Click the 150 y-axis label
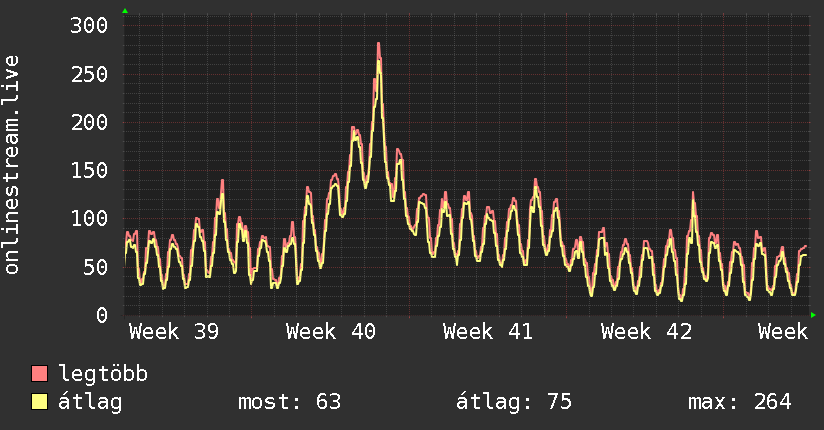Screen dimensions: 824x430 [x=89, y=170]
